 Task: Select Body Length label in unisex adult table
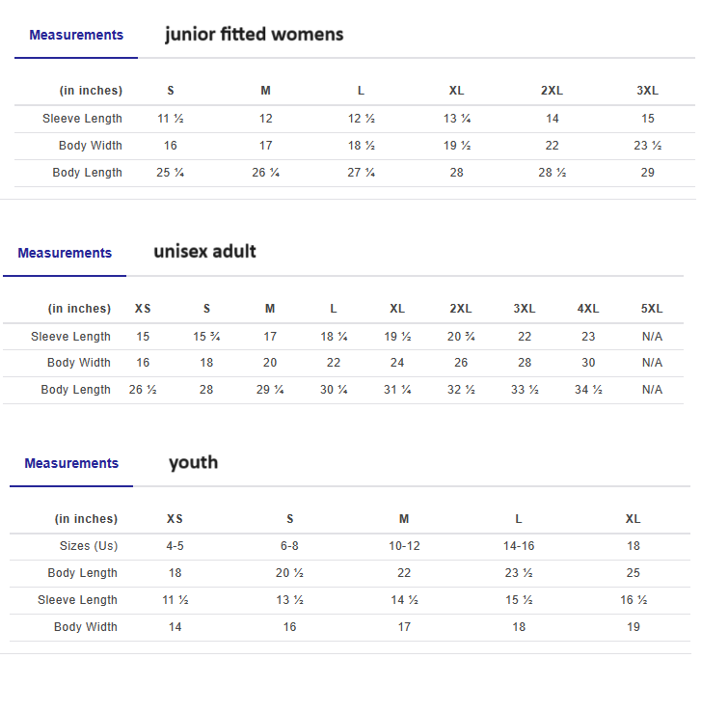(x=75, y=390)
